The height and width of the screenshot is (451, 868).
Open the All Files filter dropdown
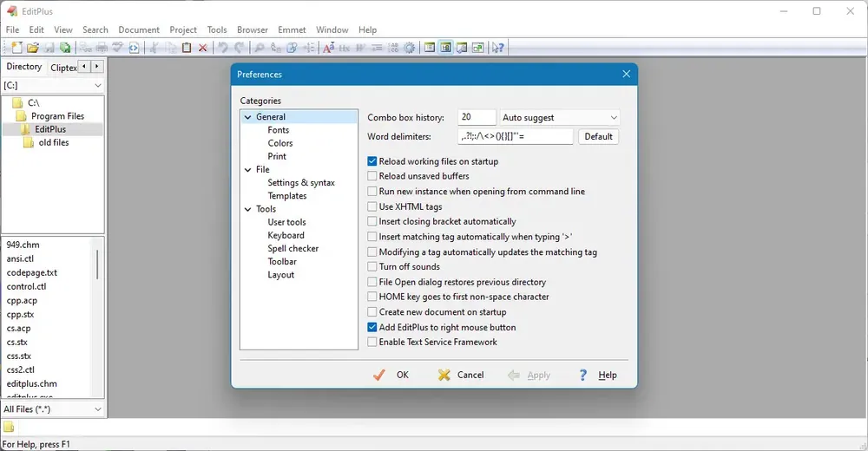pyautogui.click(x=53, y=409)
